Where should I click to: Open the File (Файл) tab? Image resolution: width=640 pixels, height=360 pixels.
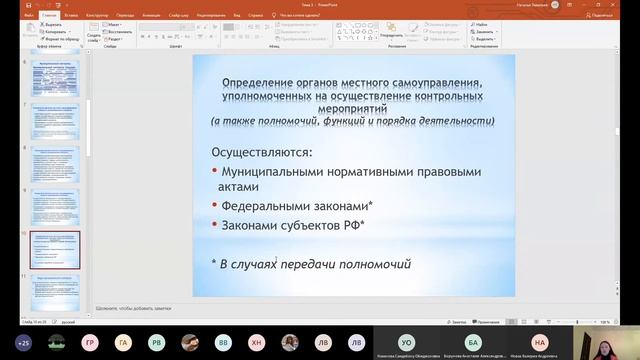coord(29,15)
